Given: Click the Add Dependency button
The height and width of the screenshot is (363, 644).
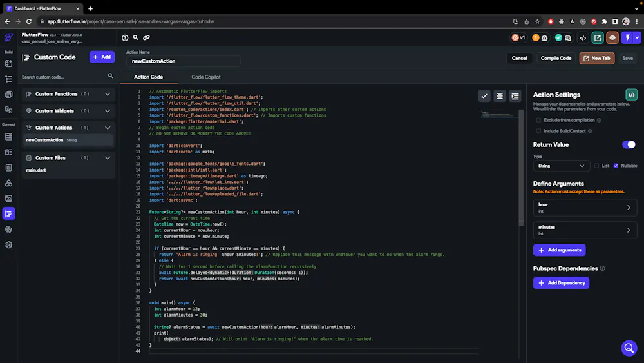Looking at the screenshot, I should [561, 283].
